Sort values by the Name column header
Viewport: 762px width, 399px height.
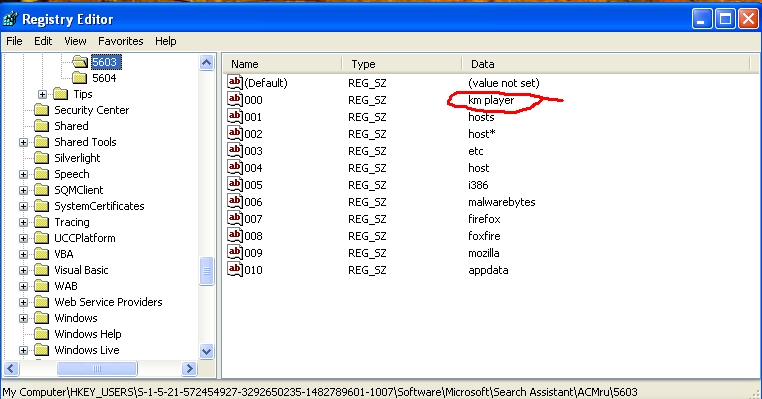pyautogui.click(x=283, y=64)
